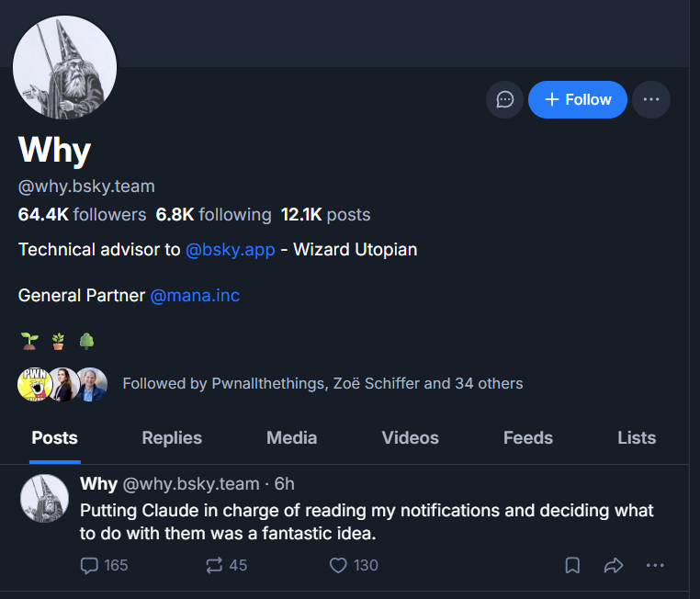Switch to the Media tab
Image resolution: width=700 pixels, height=599 pixels.
[292, 438]
